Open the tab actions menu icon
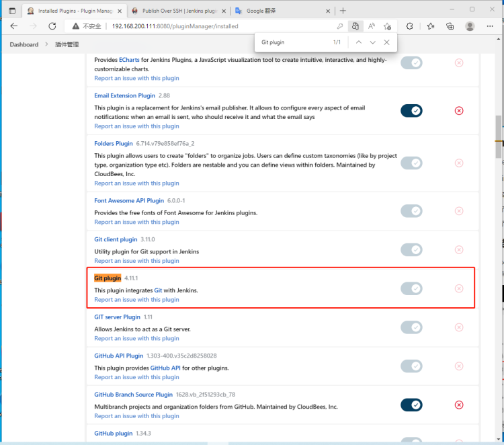 pos(12,11)
